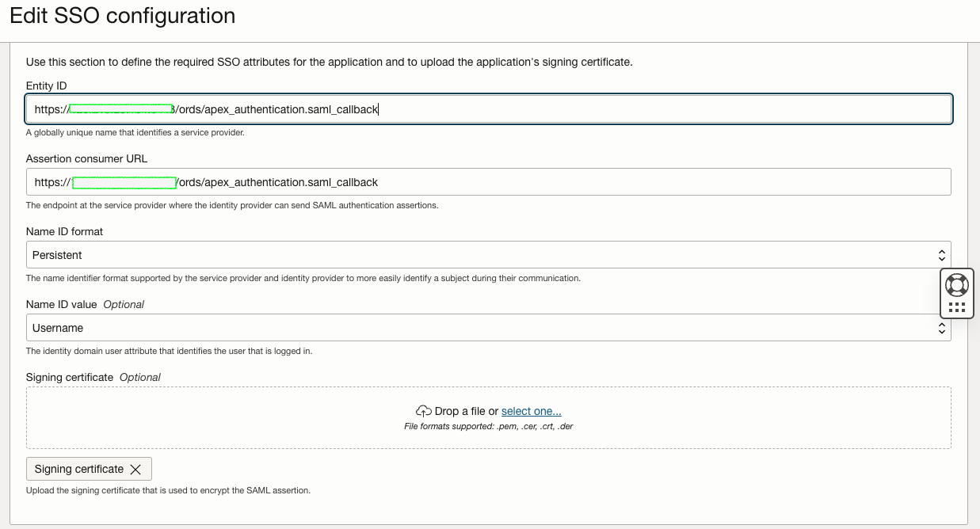This screenshot has width=980, height=529.
Task: Click the Assertion consumer URL label
Action: point(86,158)
